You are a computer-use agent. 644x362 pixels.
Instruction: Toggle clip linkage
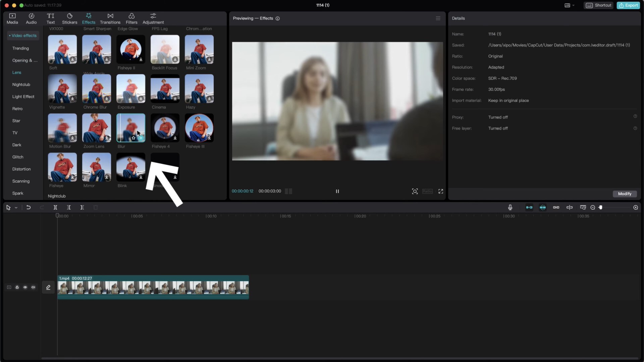tap(556, 208)
